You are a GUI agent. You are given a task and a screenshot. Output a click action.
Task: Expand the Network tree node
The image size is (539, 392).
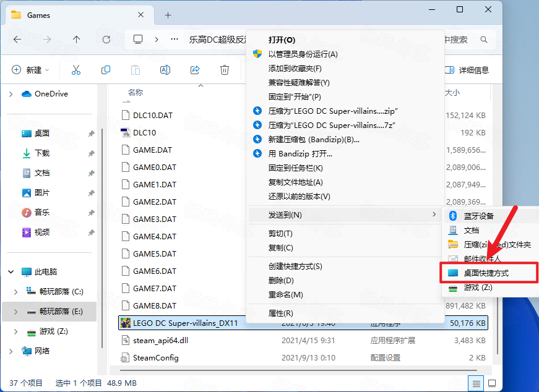coord(11,351)
